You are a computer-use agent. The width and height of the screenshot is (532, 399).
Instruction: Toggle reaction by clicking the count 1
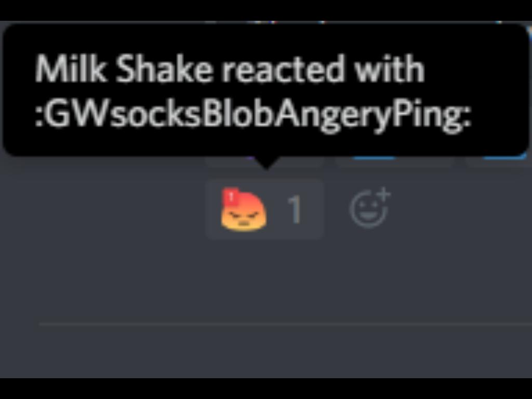pyautogui.click(x=295, y=210)
